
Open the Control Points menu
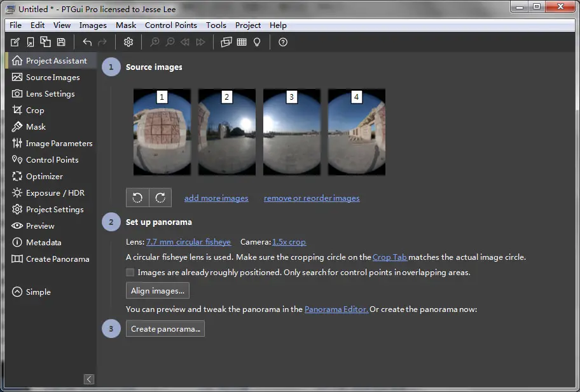click(x=170, y=25)
